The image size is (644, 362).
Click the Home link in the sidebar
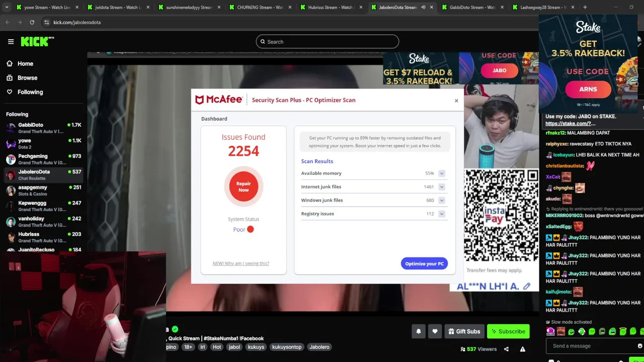point(25,64)
